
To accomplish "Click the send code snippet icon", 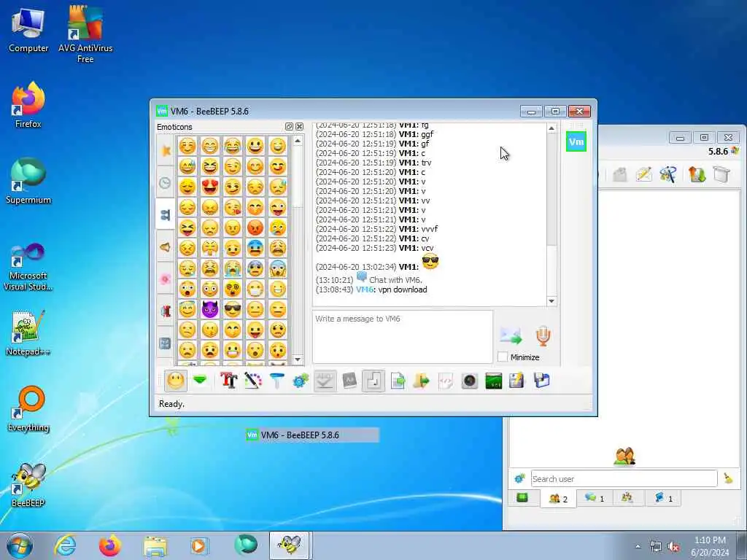I will pyautogui.click(x=446, y=381).
